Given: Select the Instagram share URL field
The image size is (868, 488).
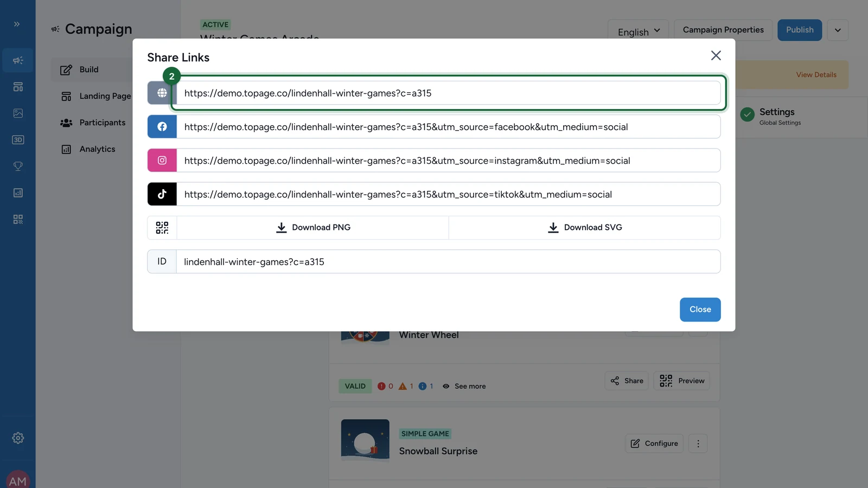Looking at the screenshot, I should 448,160.
